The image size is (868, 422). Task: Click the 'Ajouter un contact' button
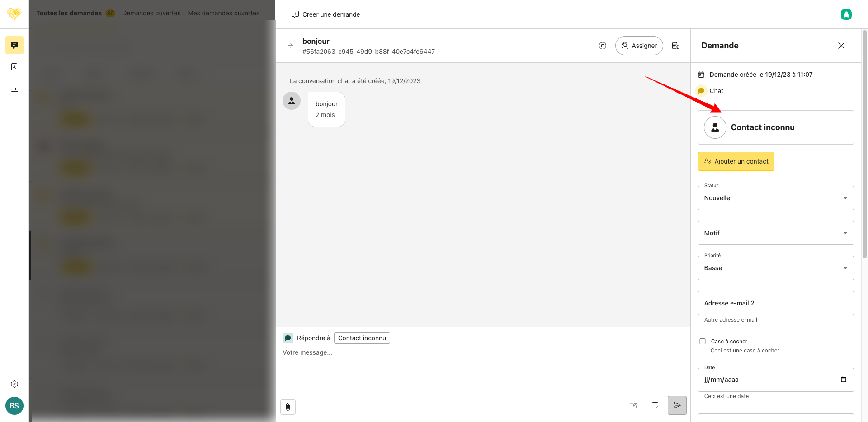coord(736,161)
